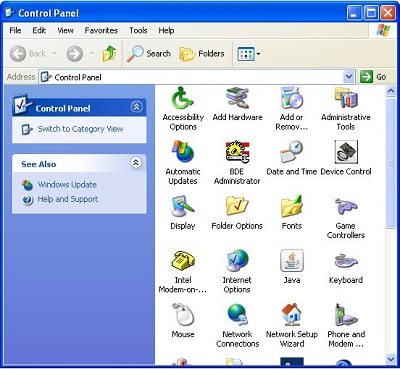Select the Mouse settings icon

(183, 315)
